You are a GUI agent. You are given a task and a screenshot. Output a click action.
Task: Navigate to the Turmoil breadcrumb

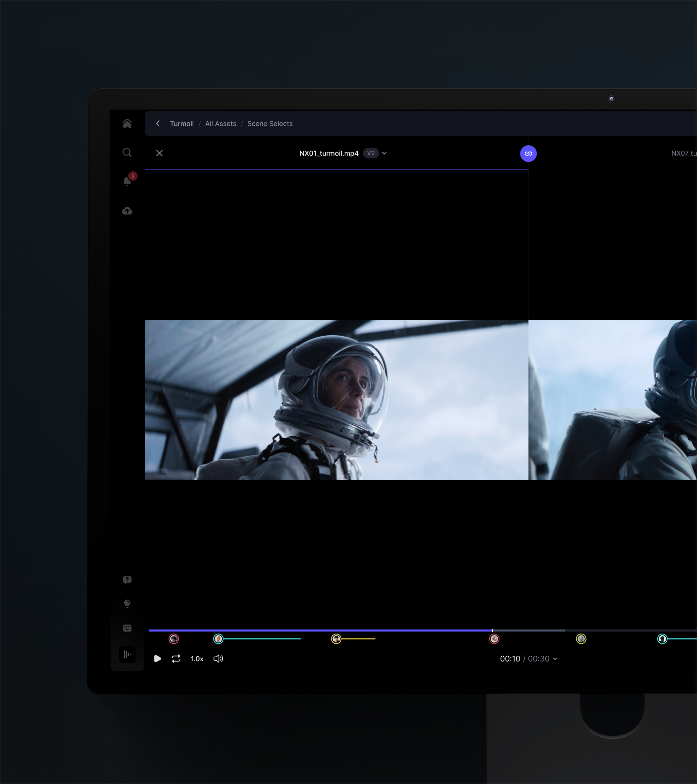tap(182, 123)
